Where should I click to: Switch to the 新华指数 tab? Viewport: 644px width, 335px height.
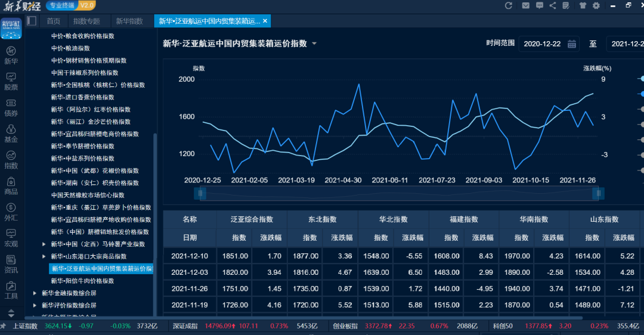[129, 21]
